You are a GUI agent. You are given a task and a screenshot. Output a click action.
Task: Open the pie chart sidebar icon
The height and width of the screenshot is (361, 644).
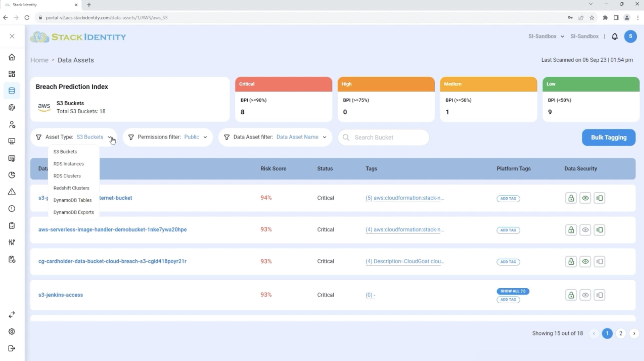click(x=12, y=175)
